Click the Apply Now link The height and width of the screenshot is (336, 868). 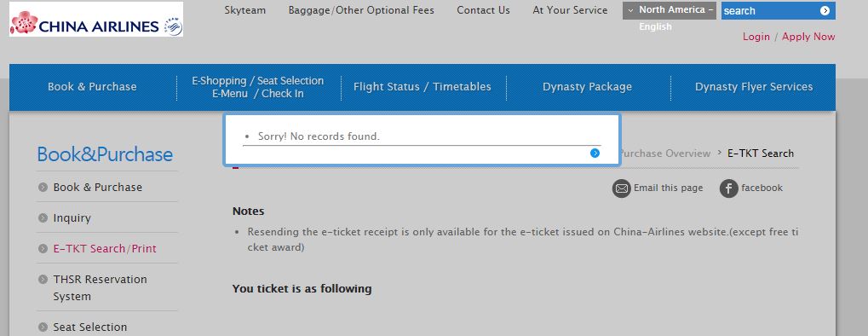click(808, 37)
